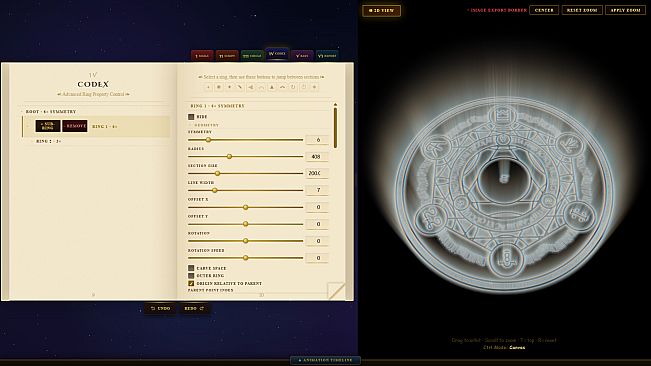Select circular rotation arrow icon in jump row
The image size is (651, 366).
293,87
